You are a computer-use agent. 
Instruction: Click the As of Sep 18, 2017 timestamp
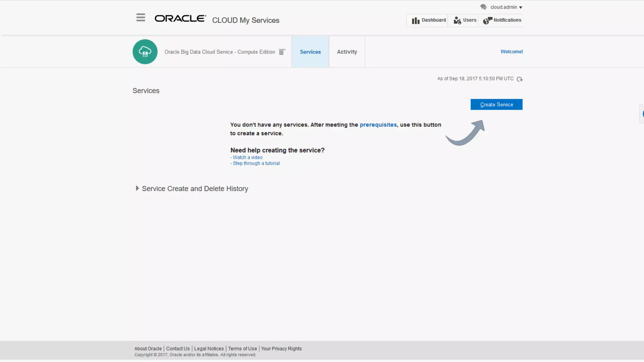click(475, 79)
